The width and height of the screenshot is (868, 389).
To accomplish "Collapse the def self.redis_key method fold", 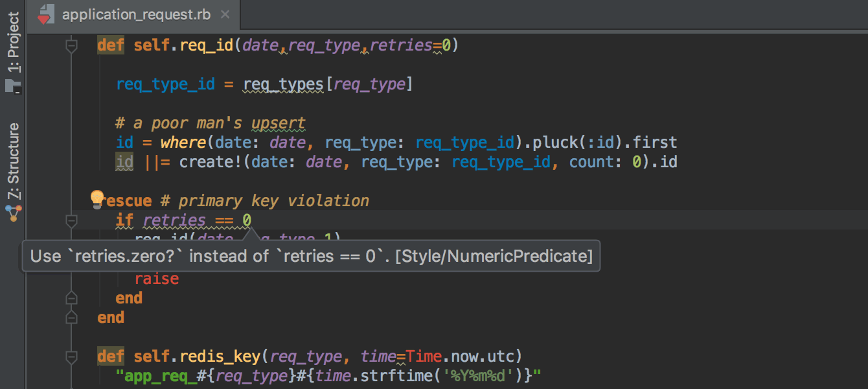I will [72, 357].
